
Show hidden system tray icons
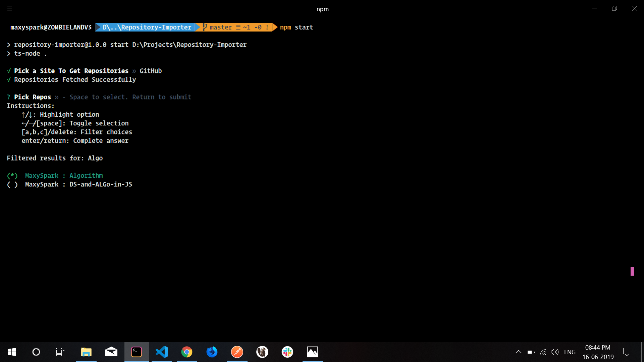518,352
